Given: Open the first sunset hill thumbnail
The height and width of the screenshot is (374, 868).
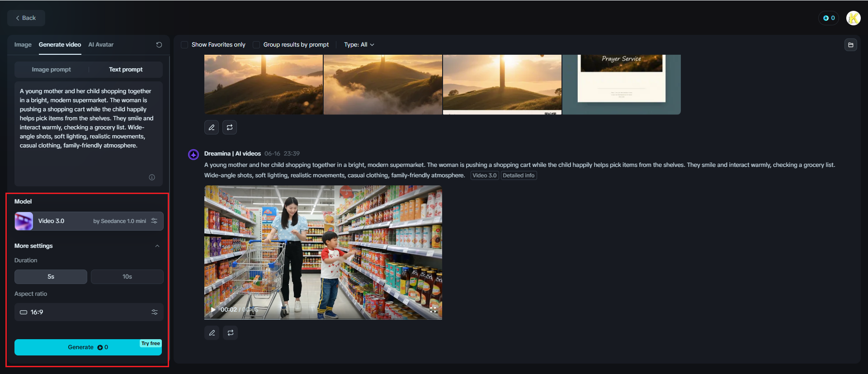Looking at the screenshot, I should 264,85.
